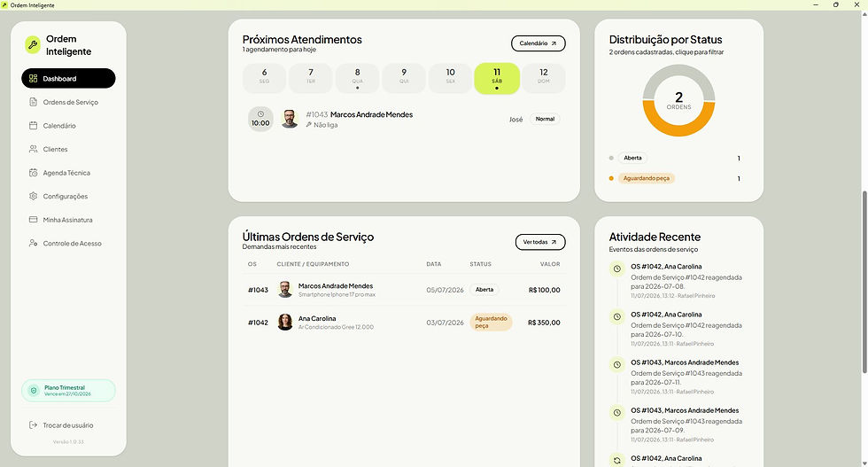868x467 pixels.
Task: Select day 10 SEX in the week strip
Action: 450,78
